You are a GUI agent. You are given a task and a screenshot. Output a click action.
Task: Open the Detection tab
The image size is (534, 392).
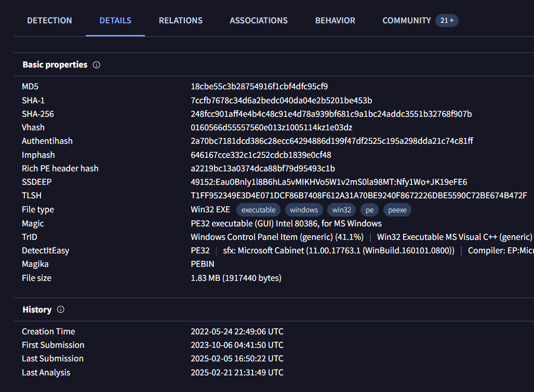[49, 20]
